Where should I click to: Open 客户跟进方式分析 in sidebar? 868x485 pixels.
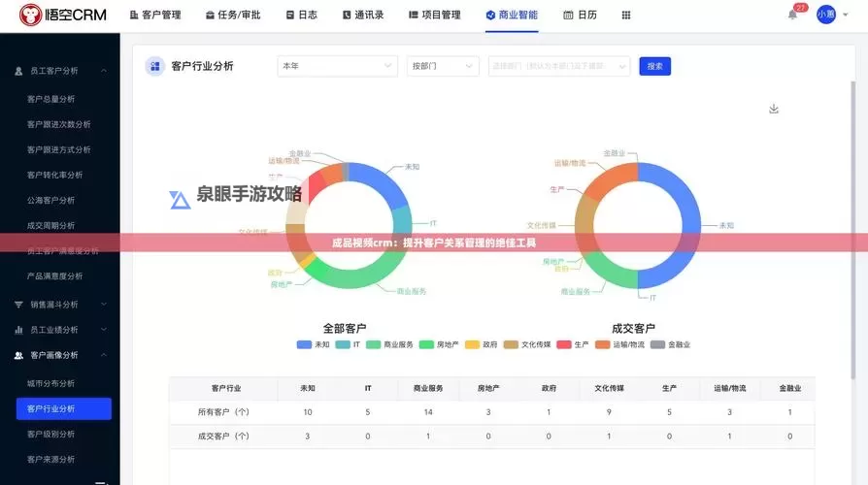click(x=58, y=150)
